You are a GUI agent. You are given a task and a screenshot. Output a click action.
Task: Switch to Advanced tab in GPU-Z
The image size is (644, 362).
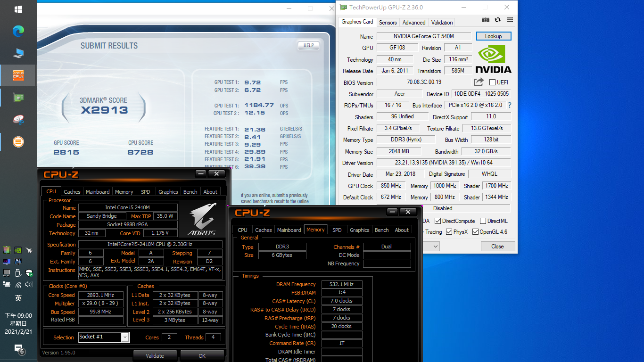coord(414,22)
